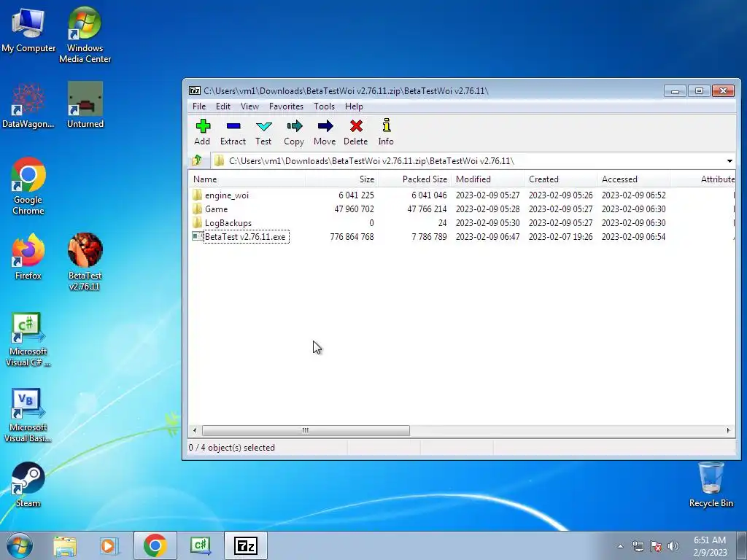The image size is (747, 560).
Task: Click the 7-Zip taskbar button
Action: coord(246,545)
